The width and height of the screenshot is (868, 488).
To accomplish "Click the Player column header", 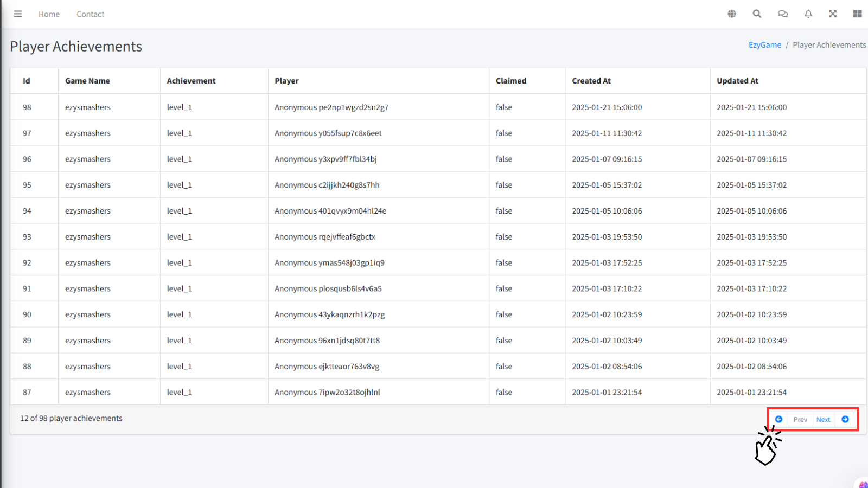I will pyautogui.click(x=286, y=81).
